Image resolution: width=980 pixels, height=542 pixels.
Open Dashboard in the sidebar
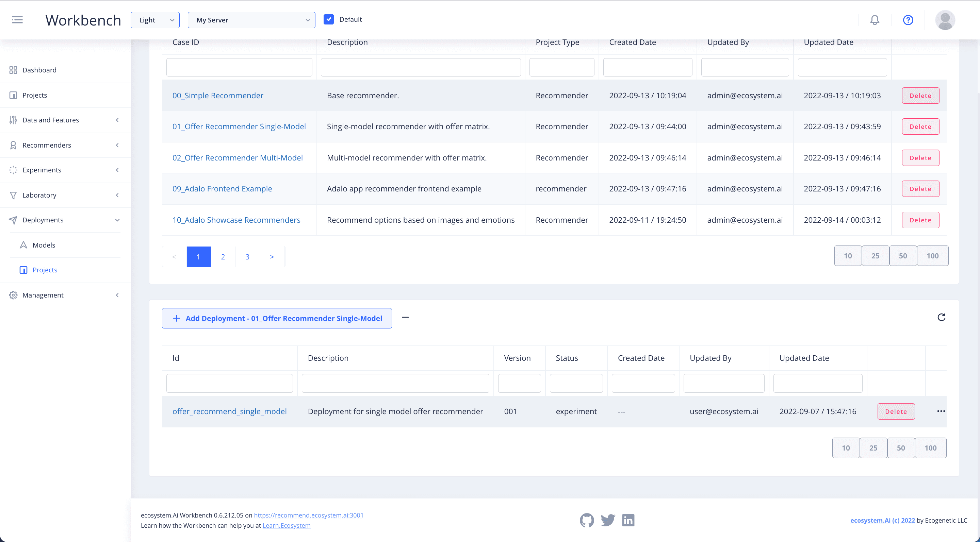pos(39,70)
